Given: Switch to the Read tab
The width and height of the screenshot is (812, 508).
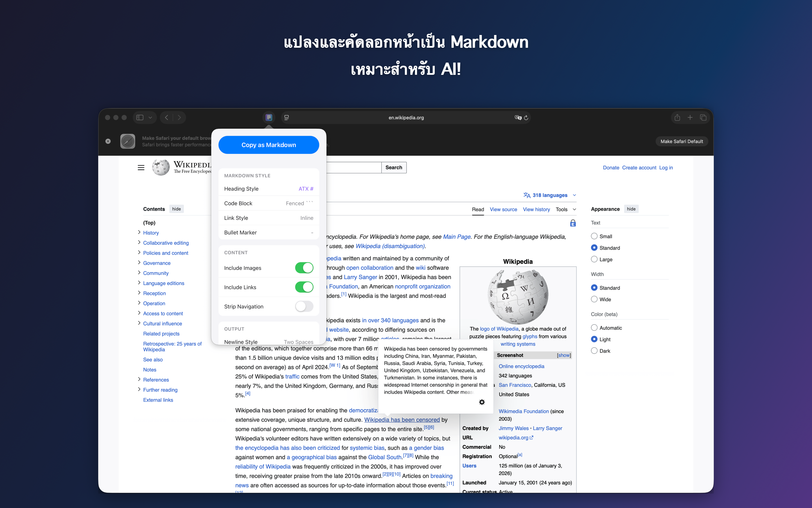Looking at the screenshot, I should [478, 209].
